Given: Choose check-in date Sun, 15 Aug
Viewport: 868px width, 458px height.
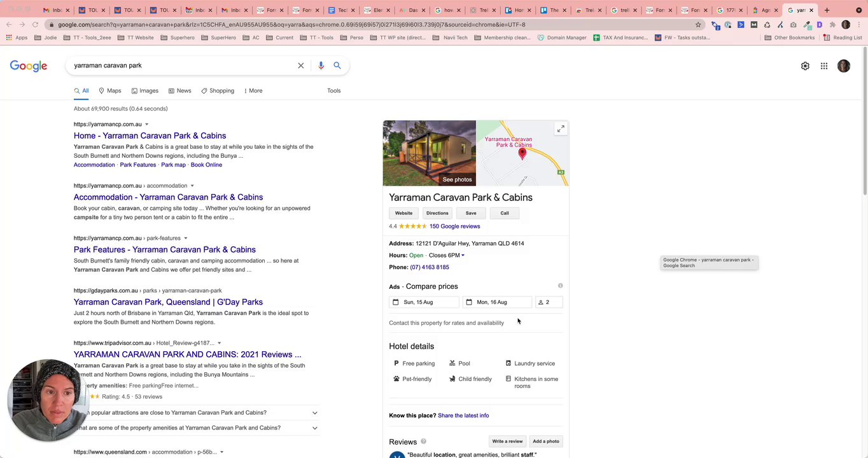Looking at the screenshot, I should click(423, 302).
